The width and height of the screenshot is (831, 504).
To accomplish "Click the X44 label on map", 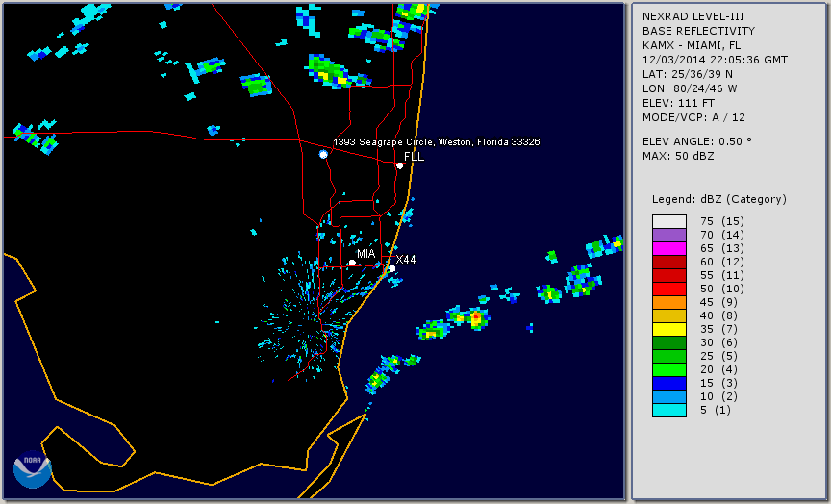I will (406, 259).
